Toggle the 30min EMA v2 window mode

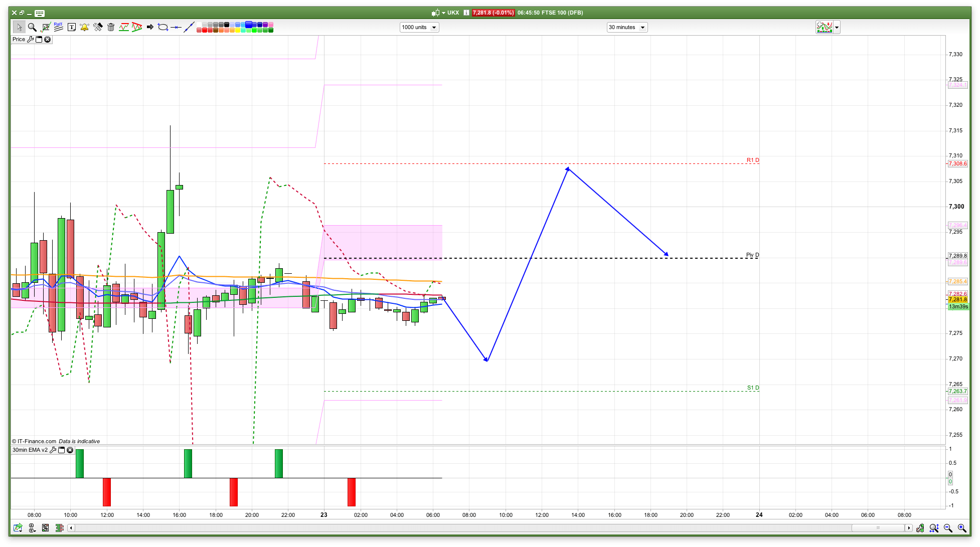(62, 450)
